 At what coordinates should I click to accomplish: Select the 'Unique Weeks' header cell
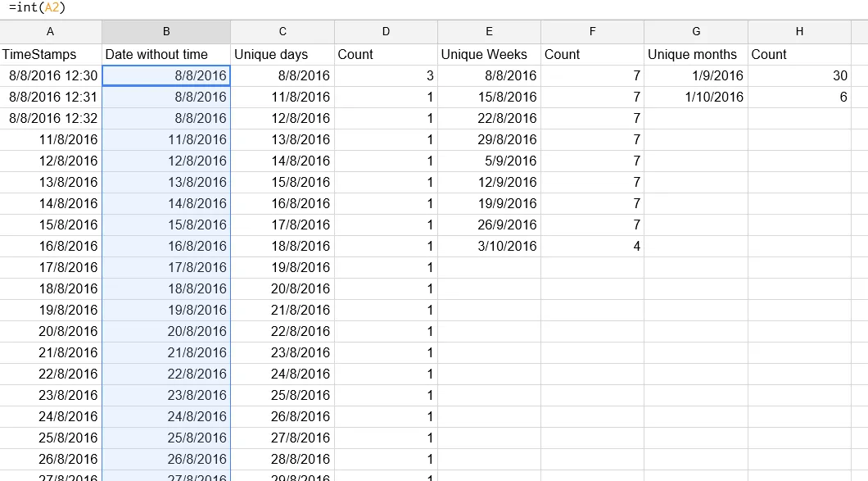click(x=489, y=54)
